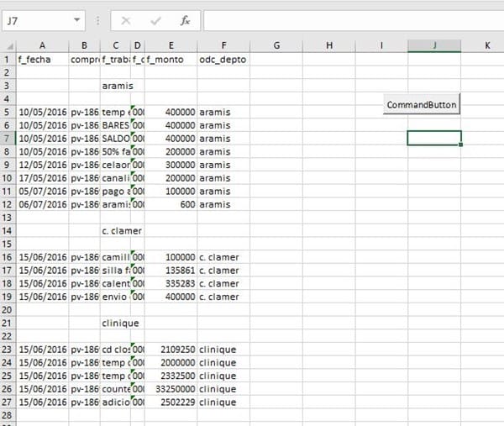Select row 1 header
This screenshot has height=426, width=504.
tap(7, 60)
